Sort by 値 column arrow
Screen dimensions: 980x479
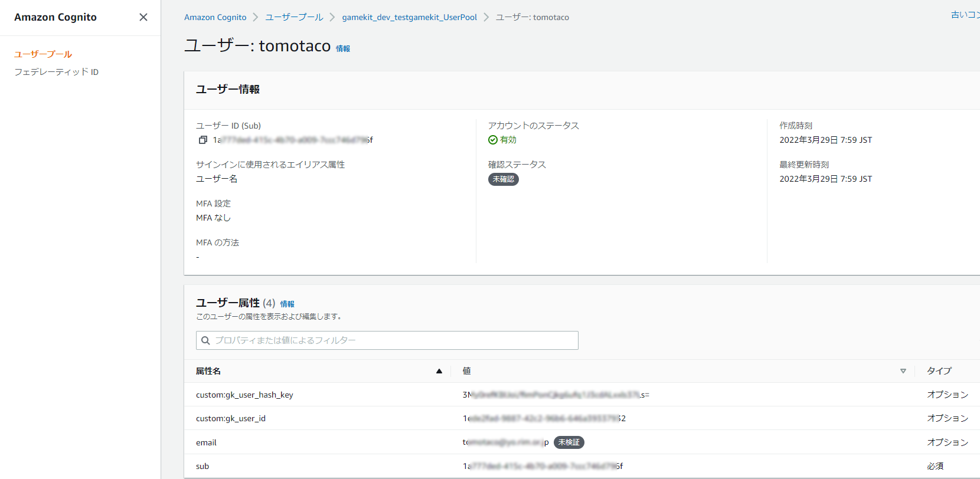click(903, 371)
